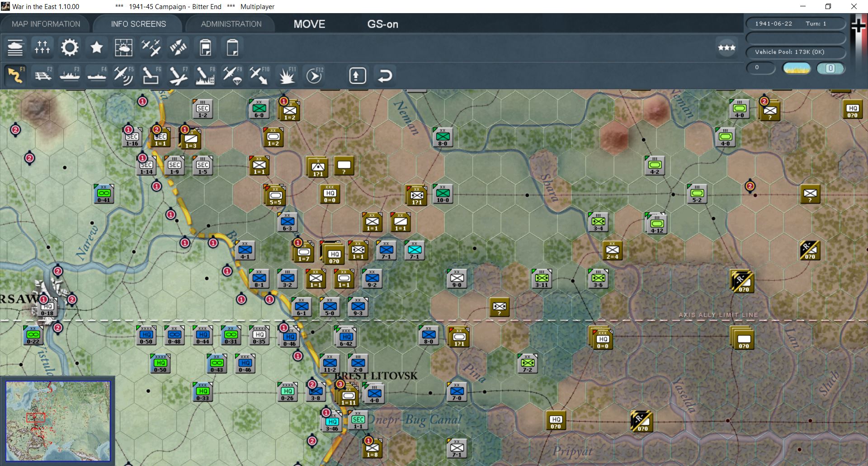868x466 pixels.
Task: Select F9 air transport mode
Action: 232,76
